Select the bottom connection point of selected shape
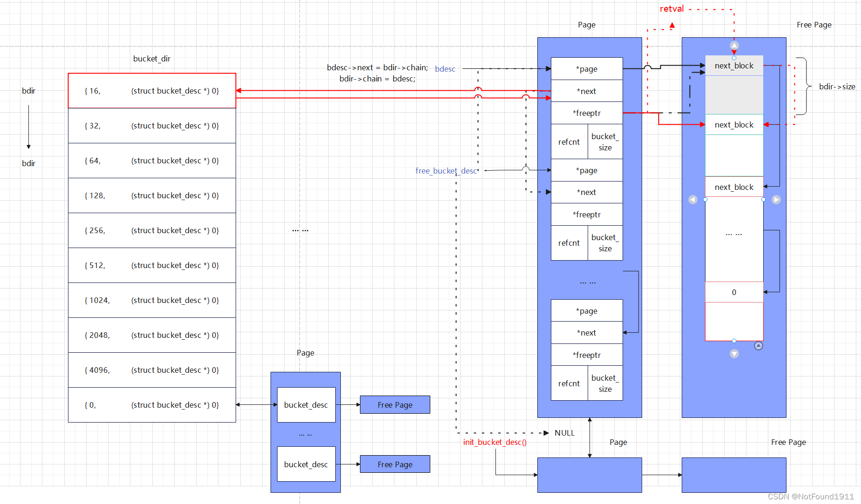This screenshot has height=504, width=861. [734, 341]
